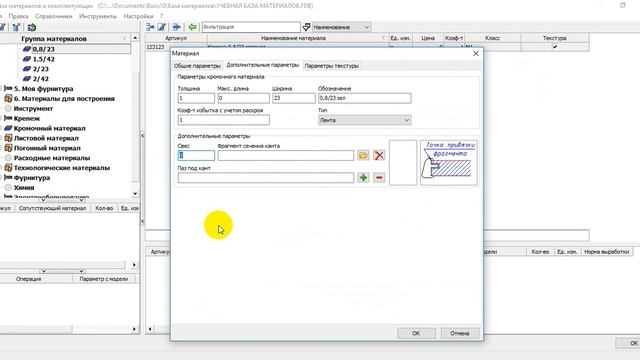Select the 'Крепеж' tree group
This screenshot has height=360, width=640.
(27, 118)
